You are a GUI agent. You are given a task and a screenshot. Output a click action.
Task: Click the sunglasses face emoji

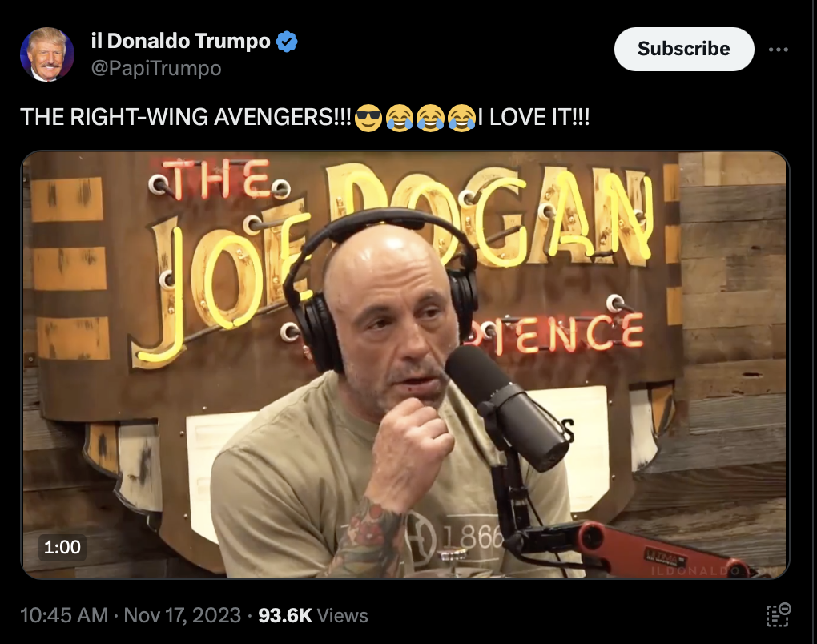[368, 117]
